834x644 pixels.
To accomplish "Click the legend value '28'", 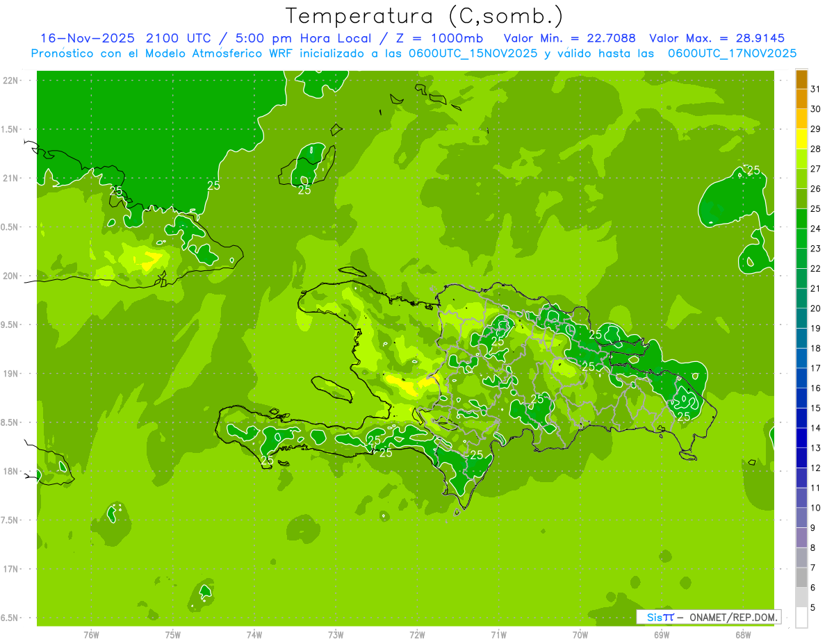I will pos(816,149).
